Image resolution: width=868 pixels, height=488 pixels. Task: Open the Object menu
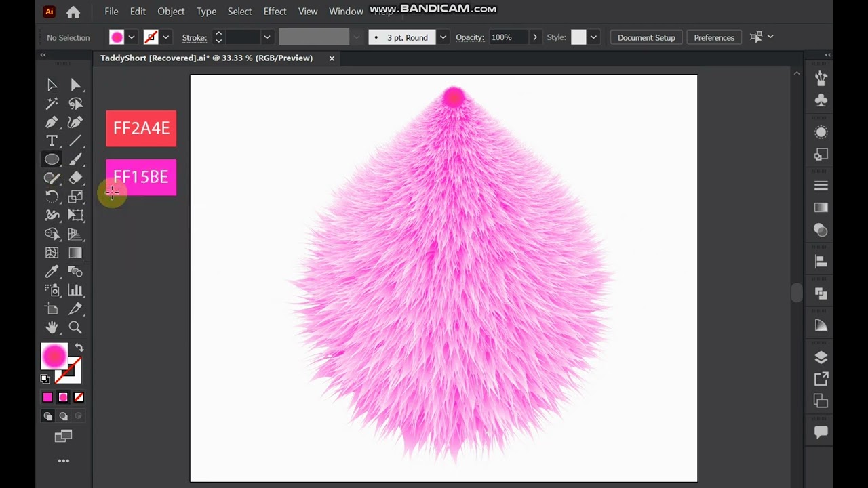pos(171,12)
